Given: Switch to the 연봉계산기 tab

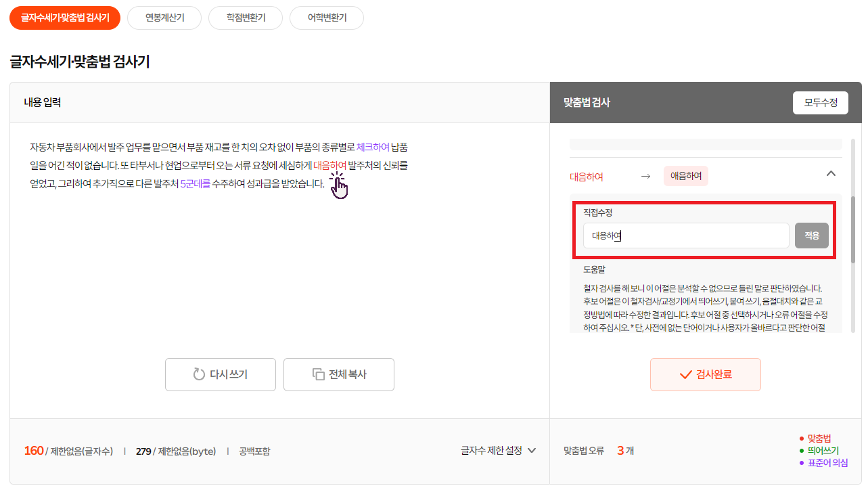Looking at the screenshot, I should (x=164, y=18).
